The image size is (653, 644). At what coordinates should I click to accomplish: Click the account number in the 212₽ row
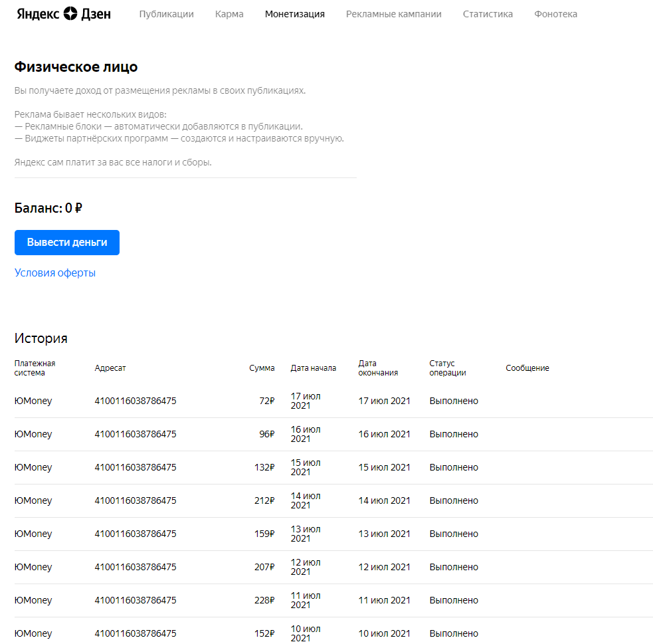pos(136,500)
